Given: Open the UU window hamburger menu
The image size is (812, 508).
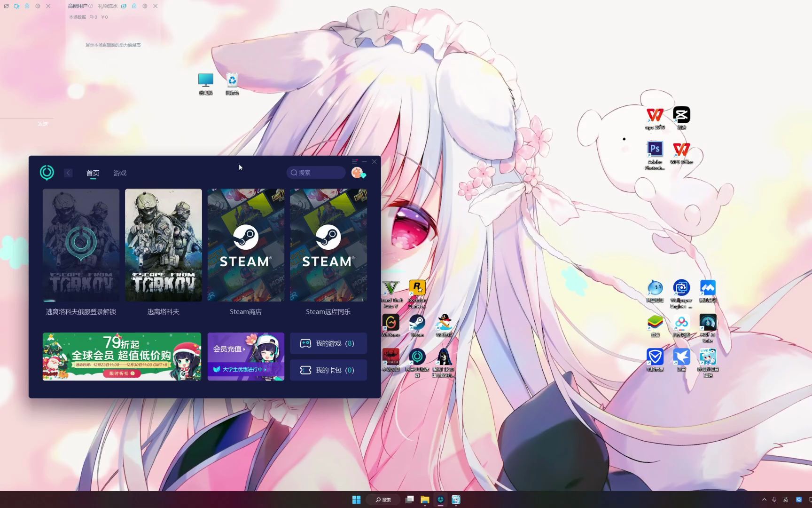Looking at the screenshot, I should coord(355,161).
